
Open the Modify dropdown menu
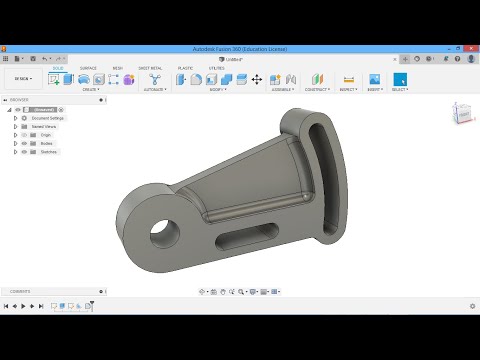point(218,89)
